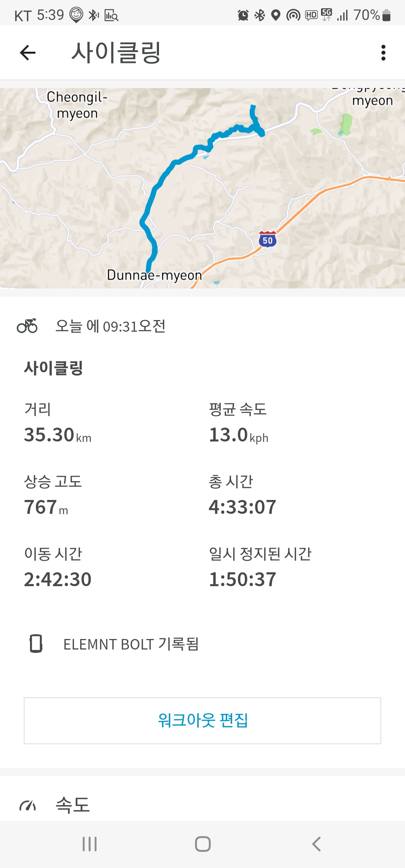Tap the battery indicator in status bar

click(387, 15)
